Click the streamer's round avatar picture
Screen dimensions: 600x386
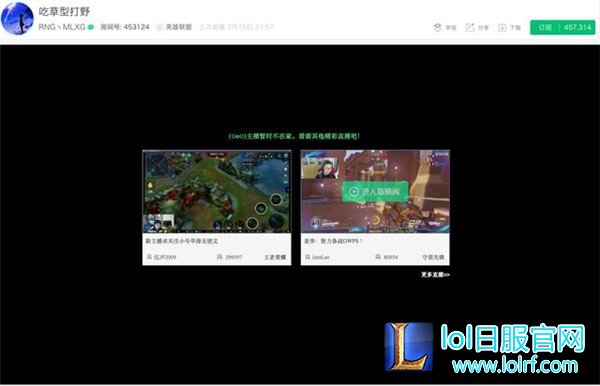(17, 18)
